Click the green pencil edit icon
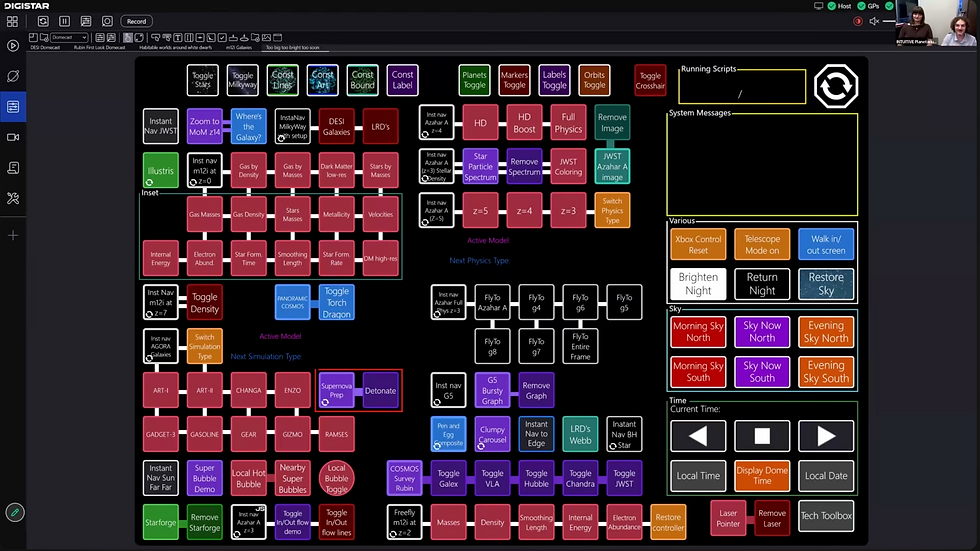 [x=14, y=513]
